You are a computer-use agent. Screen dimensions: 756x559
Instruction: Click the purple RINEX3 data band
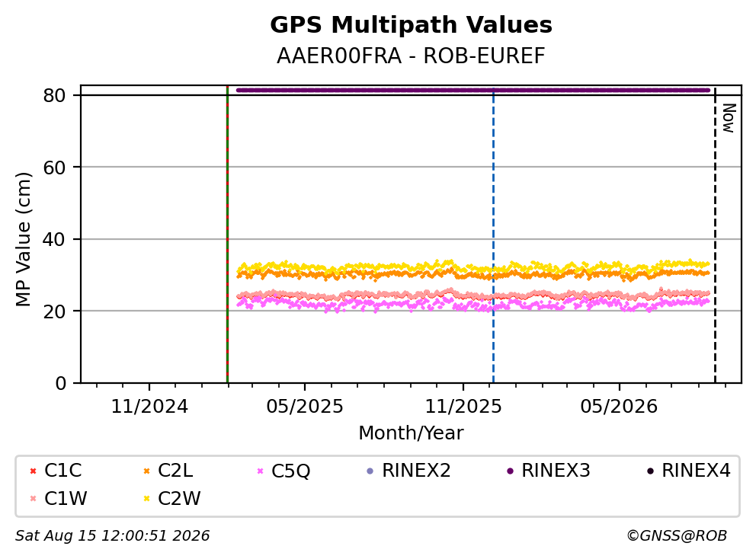[473, 90]
